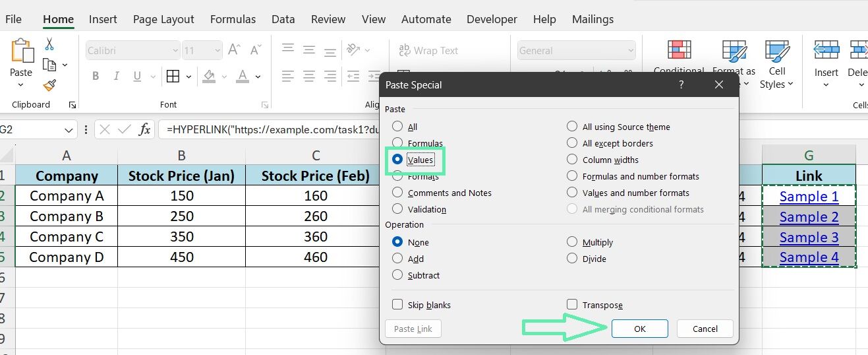The height and width of the screenshot is (355, 868).
Task: Click the Enter checkmark in formula bar
Action: coord(124,129)
